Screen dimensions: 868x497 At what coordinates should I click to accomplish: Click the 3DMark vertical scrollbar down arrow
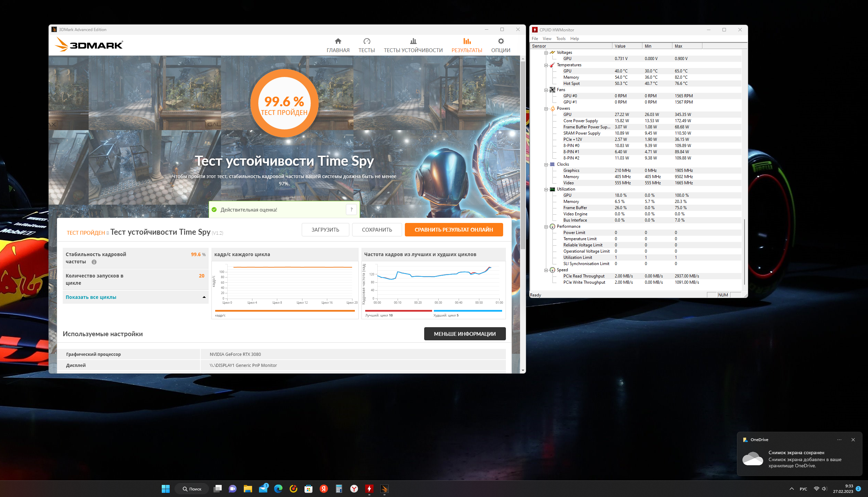pyautogui.click(x=523, y=370)
